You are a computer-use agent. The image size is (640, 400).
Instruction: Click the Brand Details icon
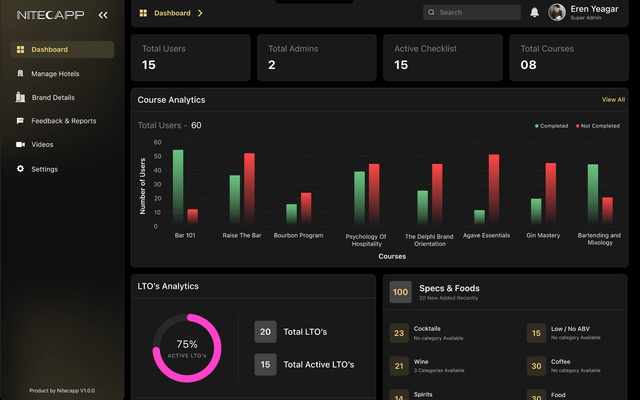(20, 97)
